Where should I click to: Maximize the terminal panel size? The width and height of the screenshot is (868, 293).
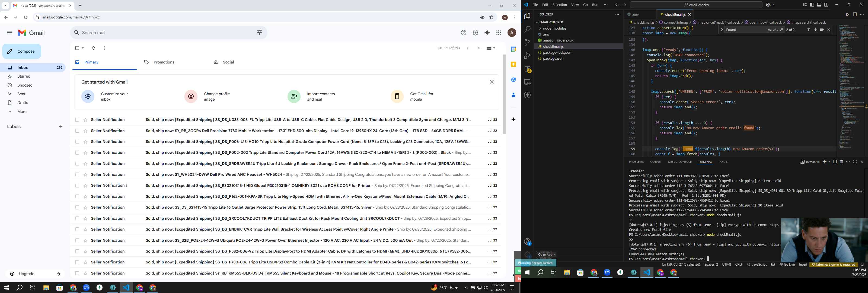[855, 162]
